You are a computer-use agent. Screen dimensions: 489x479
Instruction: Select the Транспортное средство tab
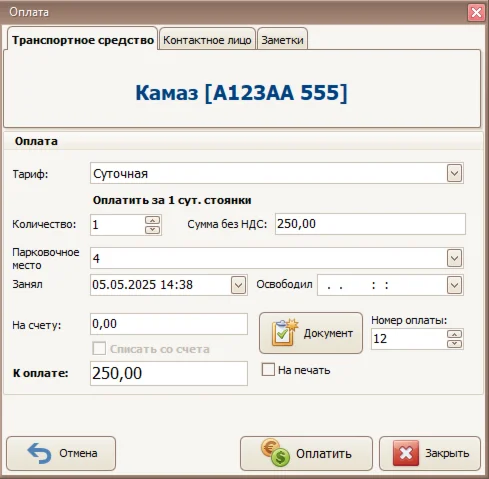coord(83,40)
